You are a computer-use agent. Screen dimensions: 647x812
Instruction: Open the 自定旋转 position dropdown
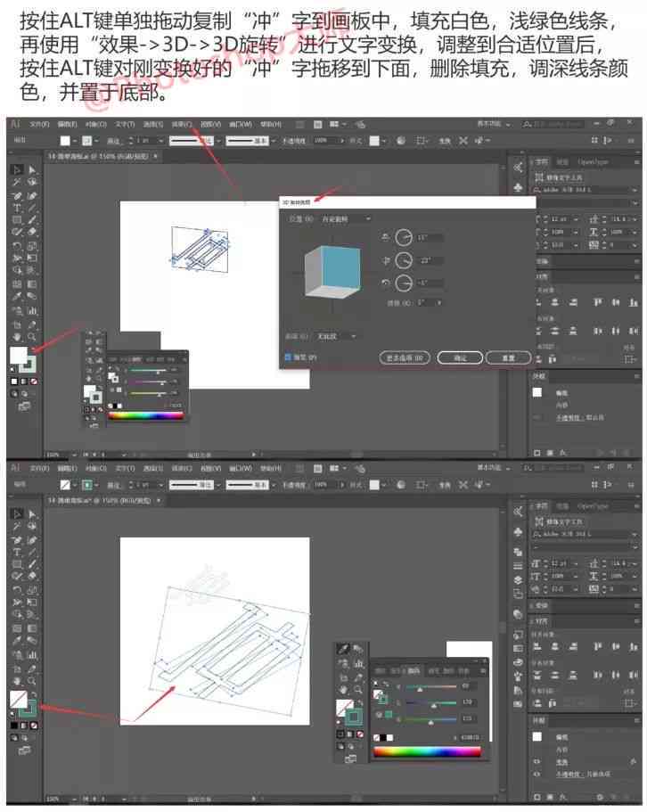345,219
